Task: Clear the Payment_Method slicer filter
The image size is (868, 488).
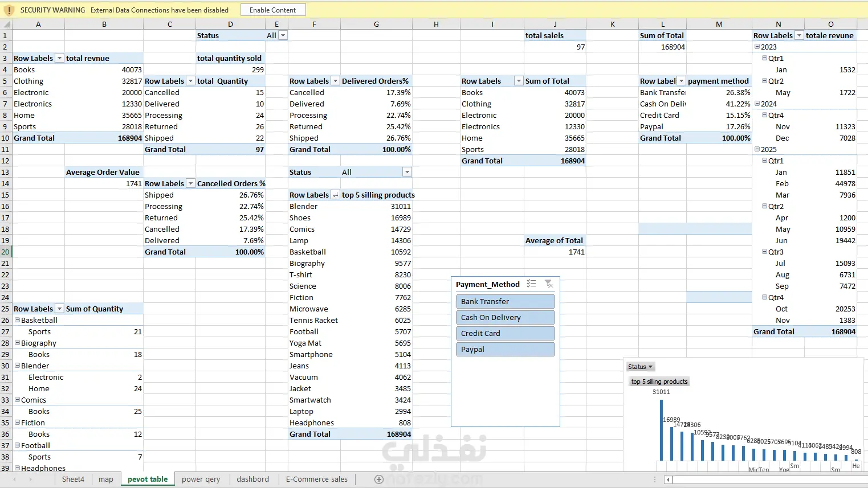Action: pyautogui.click(x=548, y=284)
